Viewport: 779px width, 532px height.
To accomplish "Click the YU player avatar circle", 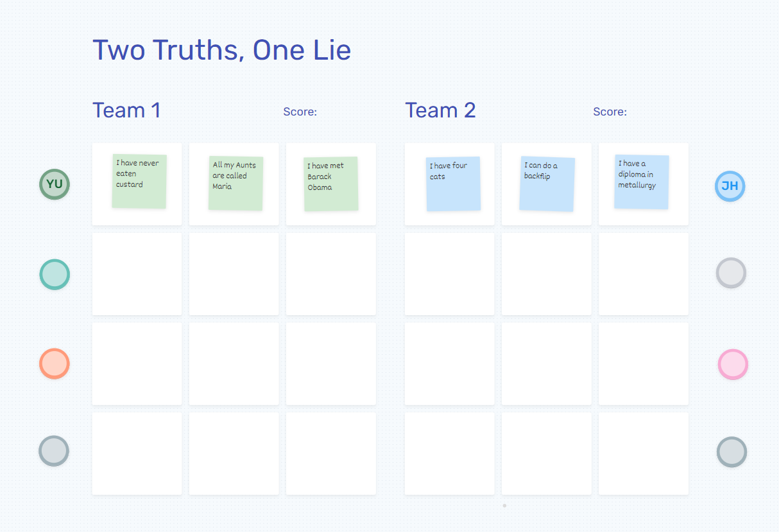I will coord(55,184).
